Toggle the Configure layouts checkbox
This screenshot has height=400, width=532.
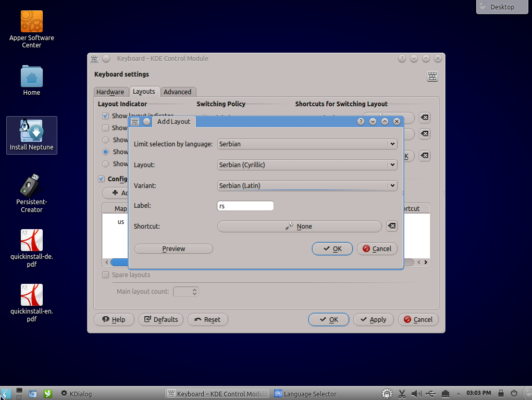click(101, 179)
